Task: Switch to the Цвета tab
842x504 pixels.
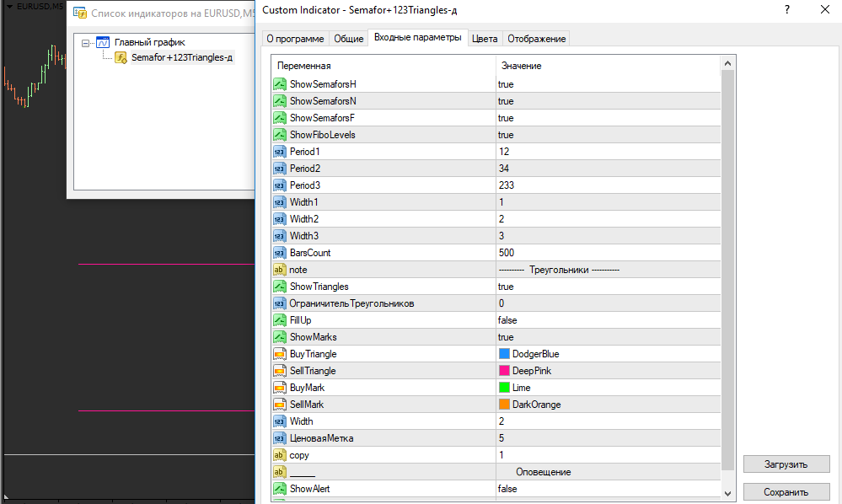Action: point(485,39)
